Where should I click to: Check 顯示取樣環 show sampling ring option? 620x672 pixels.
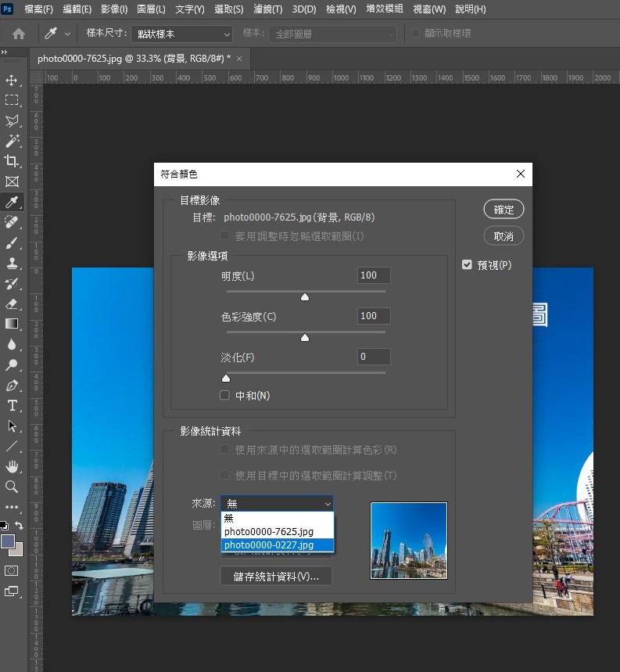click(x=416, y=34)
